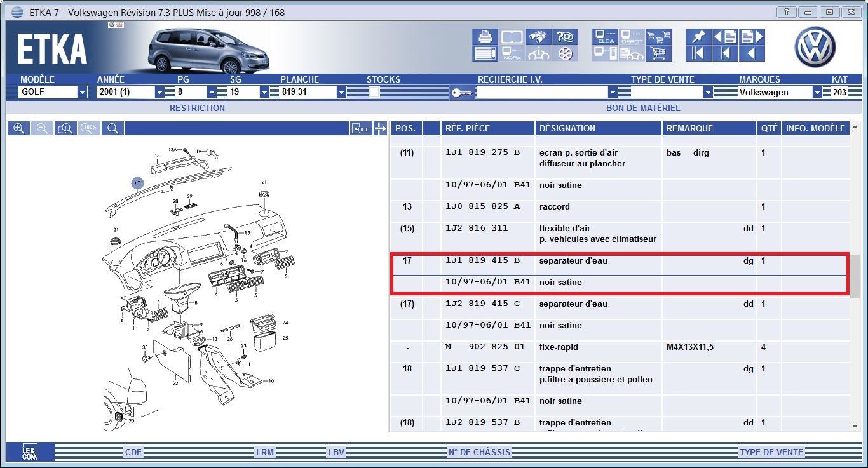Click the plain magnifier icon

click(x=112, y=128)
